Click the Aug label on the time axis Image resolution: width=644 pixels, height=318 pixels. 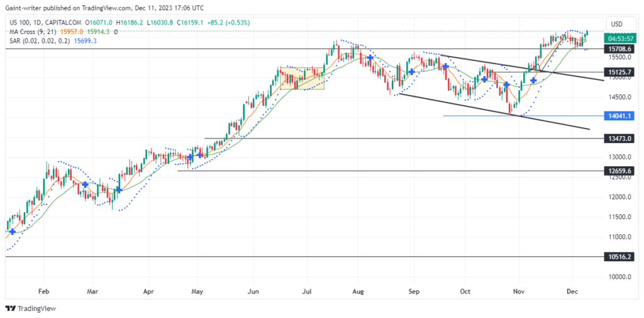358,292
